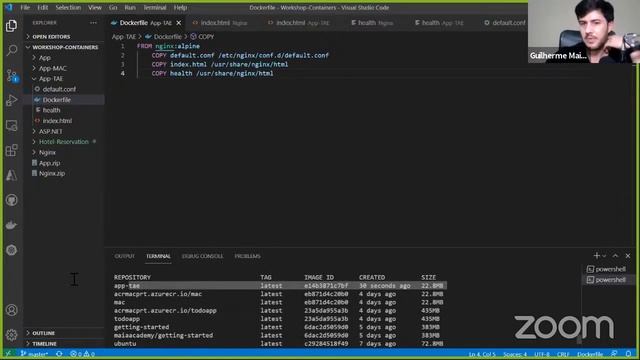Click Ln 4, Col 5 cursor position in status bar
This screenshot has height=360, width=640.
point(482,354)
